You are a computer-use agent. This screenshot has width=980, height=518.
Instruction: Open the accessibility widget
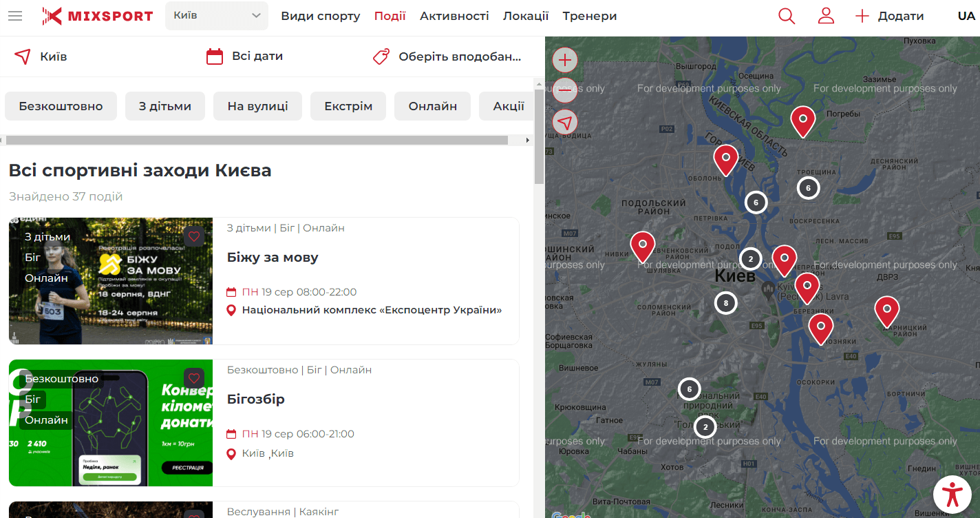pos(952,495)
